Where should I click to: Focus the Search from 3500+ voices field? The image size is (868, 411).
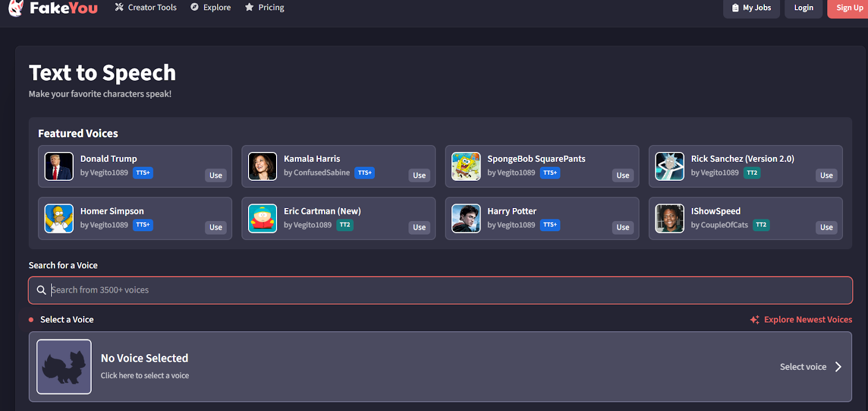[441, 290]
